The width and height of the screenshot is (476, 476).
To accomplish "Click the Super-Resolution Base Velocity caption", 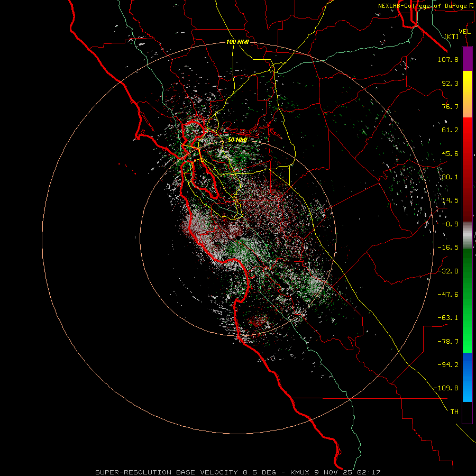I will pos(237,472).
